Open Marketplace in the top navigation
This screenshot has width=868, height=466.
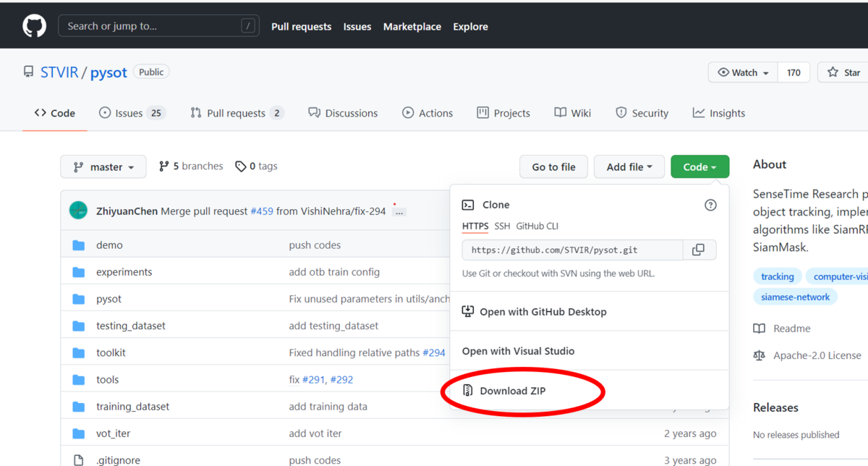[412, 27]
